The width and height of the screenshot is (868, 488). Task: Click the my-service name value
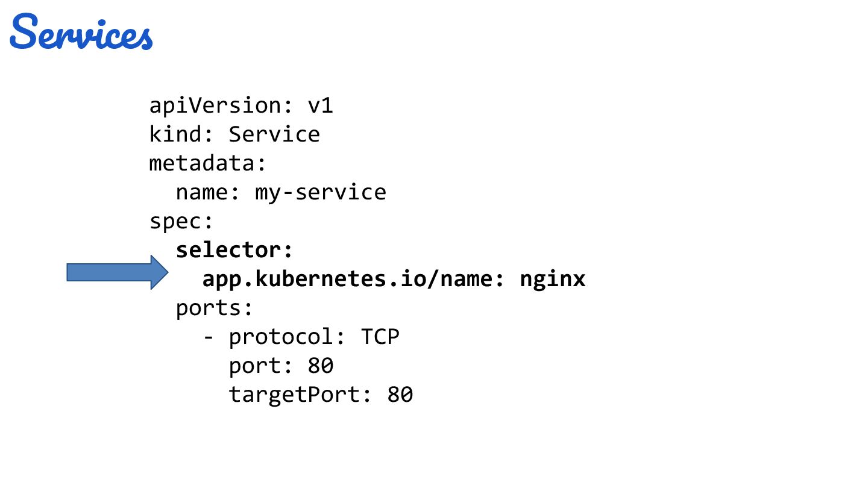[321, 193]
